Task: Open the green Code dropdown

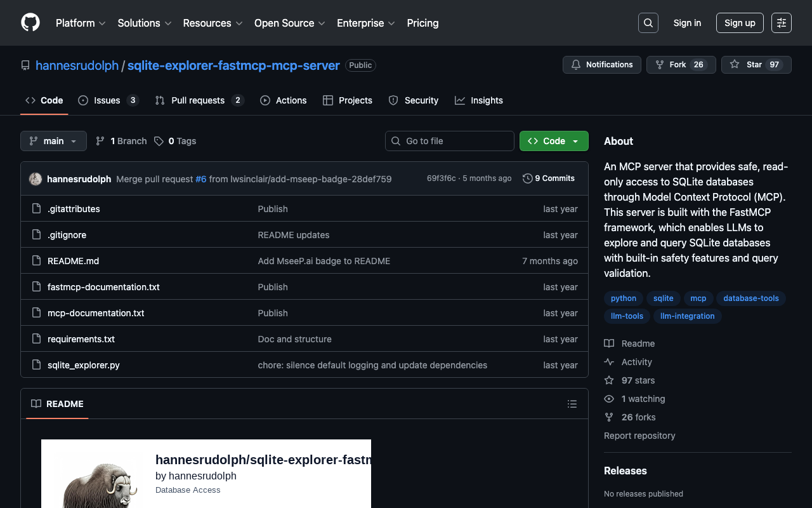Action: pyautogui.click(x=553, y=141)
